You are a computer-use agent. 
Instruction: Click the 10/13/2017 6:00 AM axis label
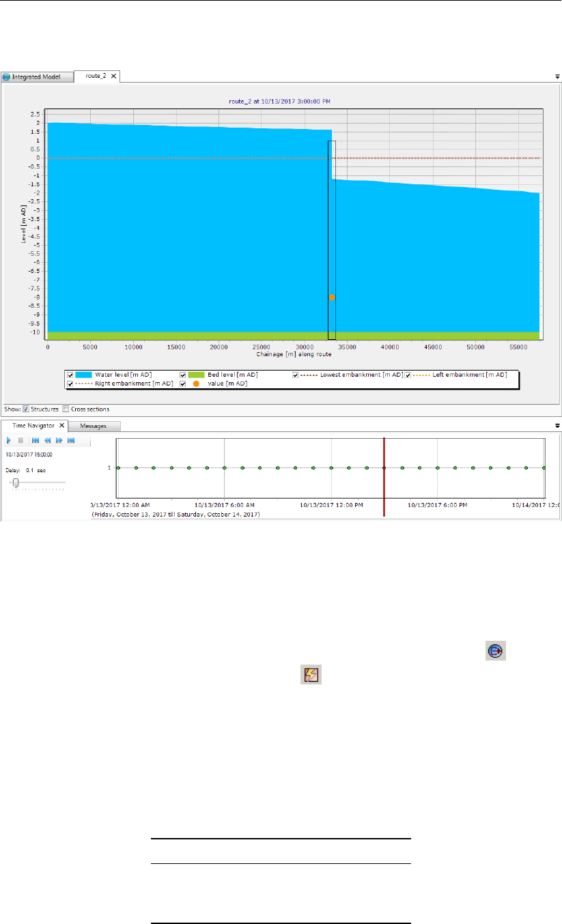pos(224,506)
